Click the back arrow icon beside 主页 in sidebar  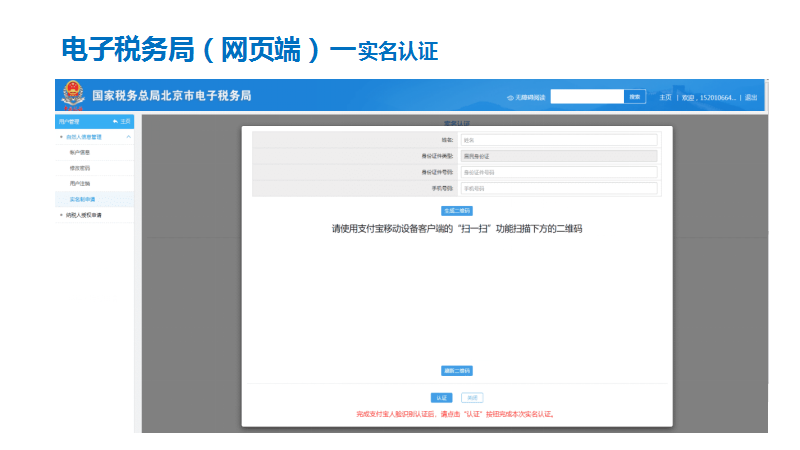coord(115,121)
